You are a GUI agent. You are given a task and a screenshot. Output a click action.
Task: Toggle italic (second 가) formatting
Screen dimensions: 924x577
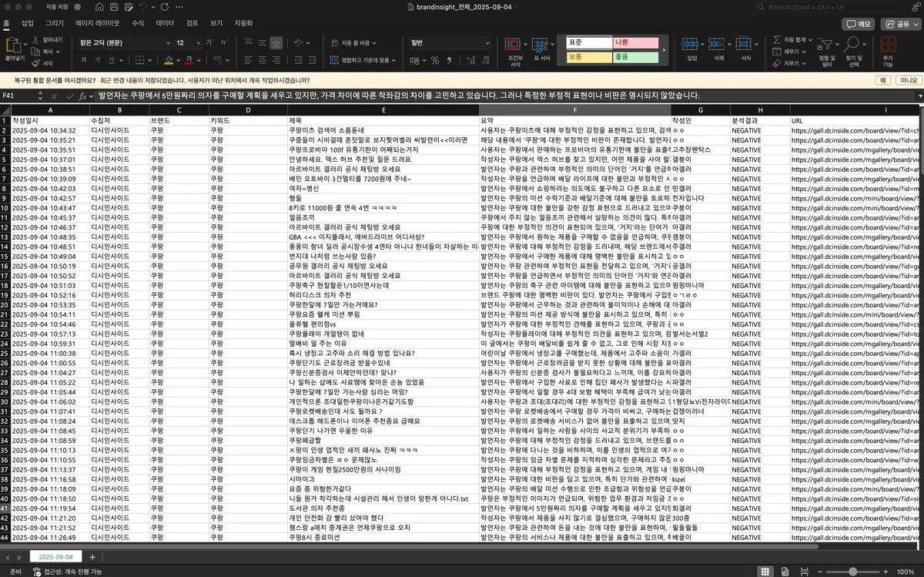[x=98, y=59]
